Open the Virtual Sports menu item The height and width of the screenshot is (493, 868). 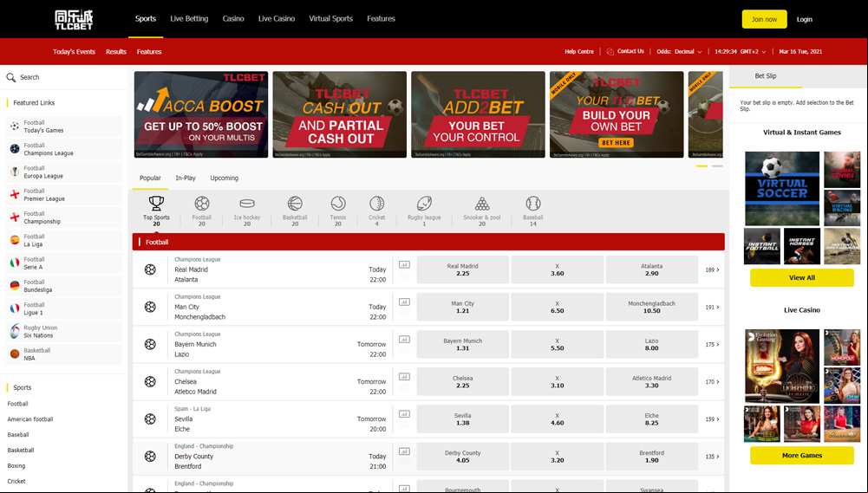tap(330, 19)
